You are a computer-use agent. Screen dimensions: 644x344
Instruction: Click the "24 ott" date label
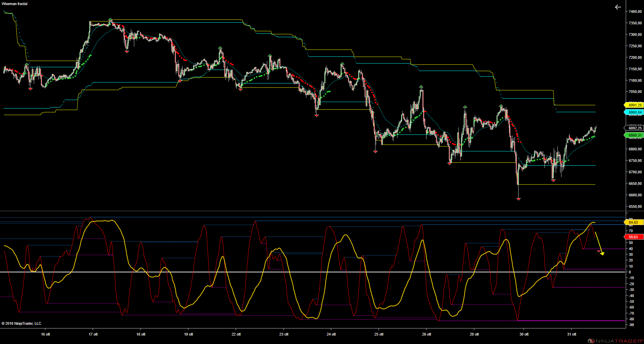331,334
